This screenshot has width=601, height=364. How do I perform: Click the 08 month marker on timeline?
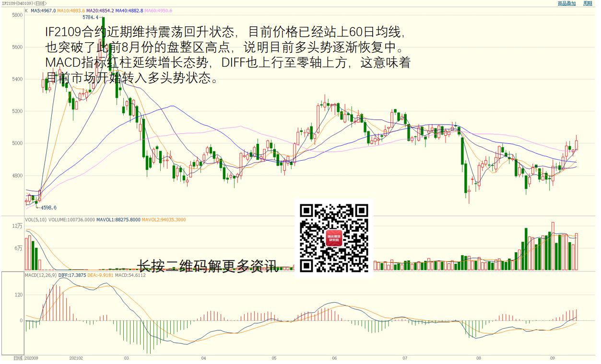478,358
